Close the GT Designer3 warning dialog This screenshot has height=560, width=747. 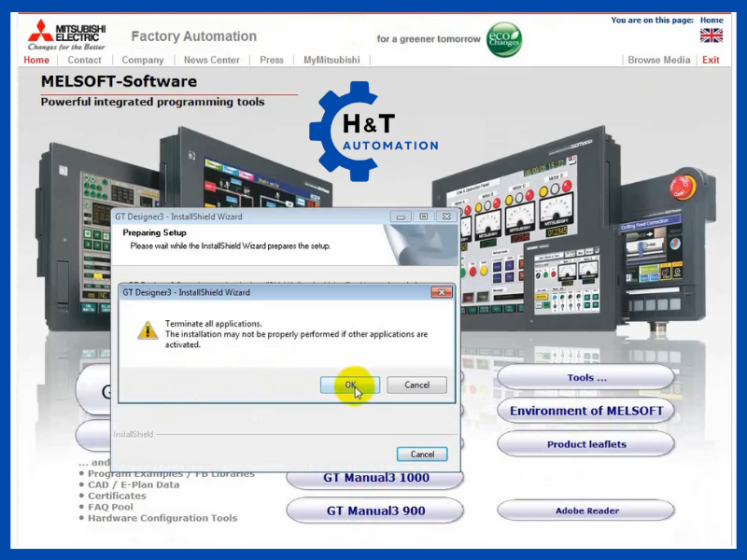[x=442, y=292]
